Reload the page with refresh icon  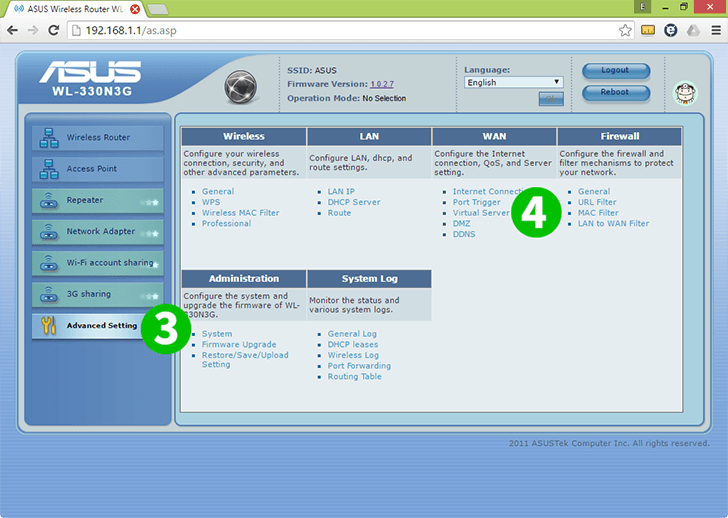coord(54,31)
